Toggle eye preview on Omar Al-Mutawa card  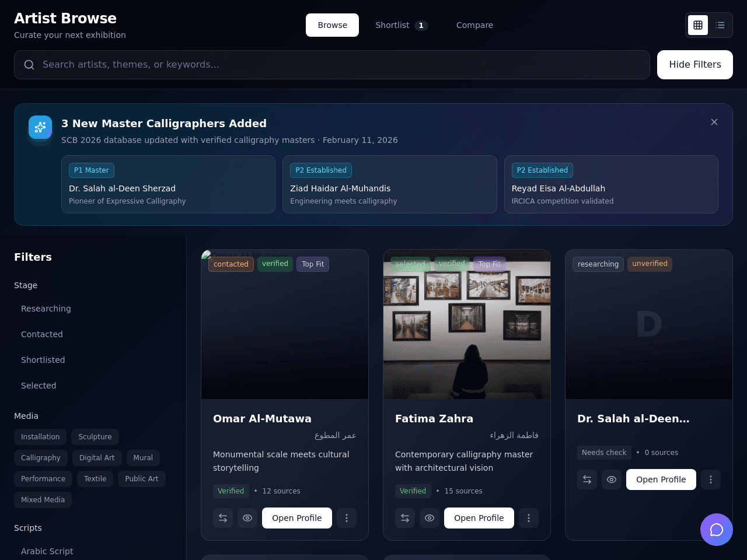click(x=247, y=518)
